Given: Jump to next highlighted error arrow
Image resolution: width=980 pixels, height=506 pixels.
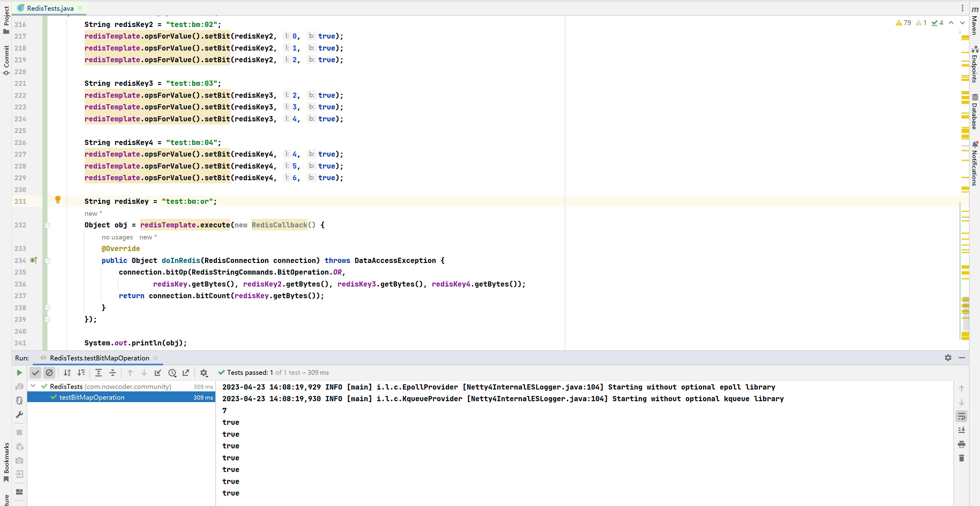Looking at the screenshot, I should (x=963, y=23).
